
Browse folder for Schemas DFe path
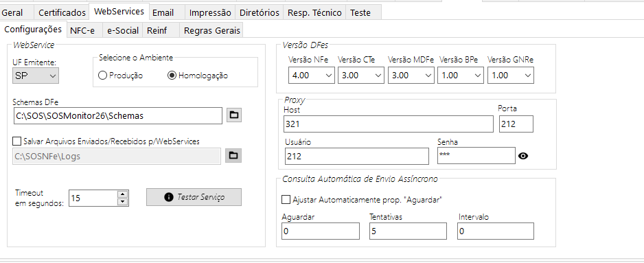click(234, 115)
